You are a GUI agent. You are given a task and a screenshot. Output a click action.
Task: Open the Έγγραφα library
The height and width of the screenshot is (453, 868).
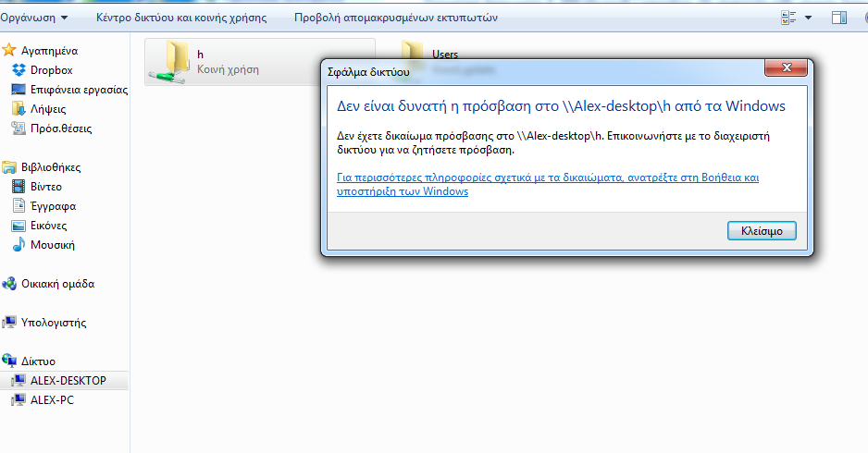click(x=53, y=206)
